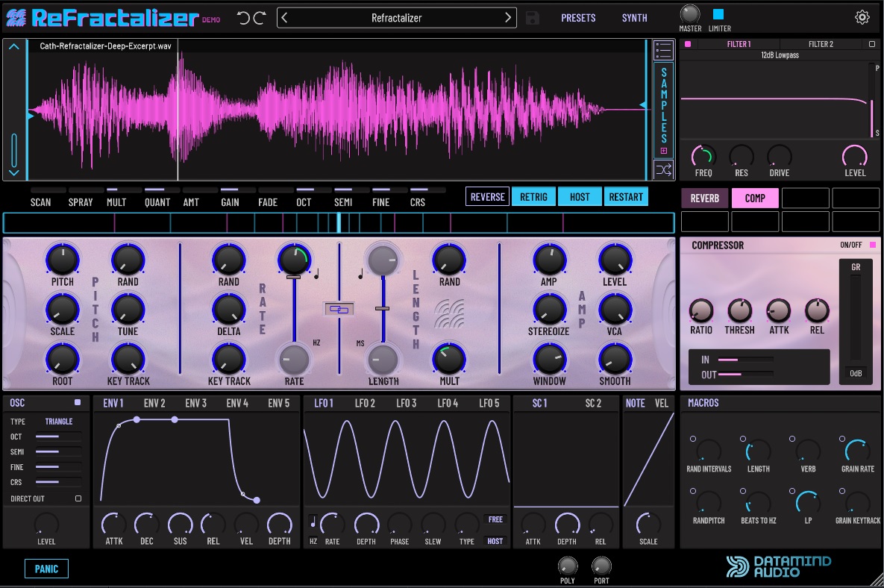Click the compressor RATIO knob

click(701, 310)
